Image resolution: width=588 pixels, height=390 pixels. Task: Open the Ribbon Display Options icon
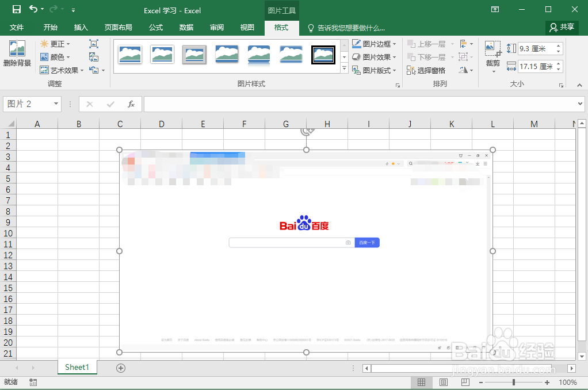coord(495,9)
